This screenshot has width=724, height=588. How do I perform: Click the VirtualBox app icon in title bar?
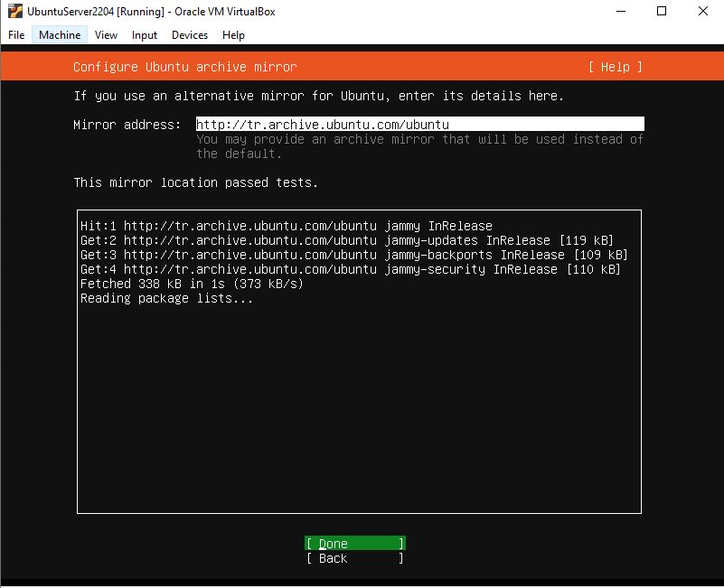(15, 11)
